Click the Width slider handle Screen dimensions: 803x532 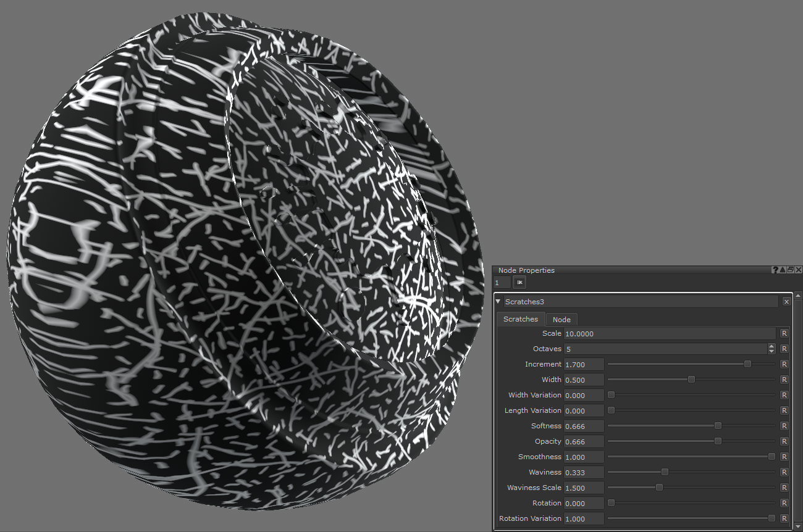(691, 380)
